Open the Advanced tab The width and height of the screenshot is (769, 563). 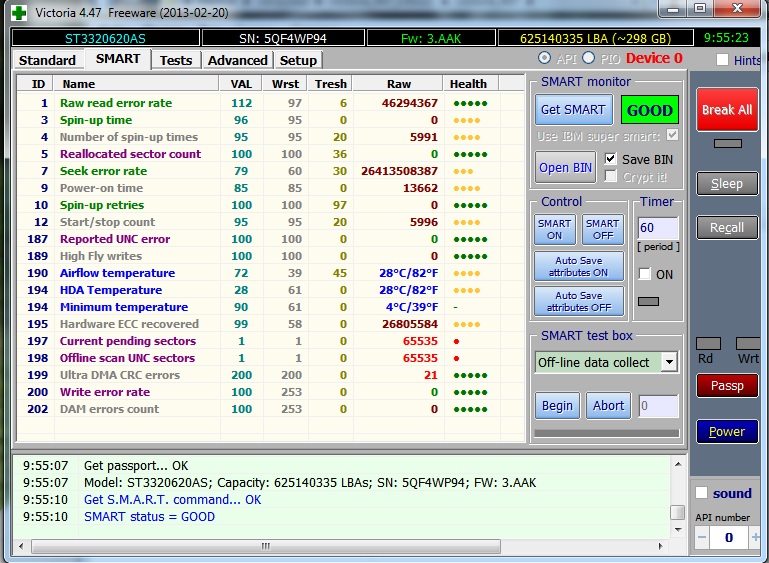click(237, 60)
